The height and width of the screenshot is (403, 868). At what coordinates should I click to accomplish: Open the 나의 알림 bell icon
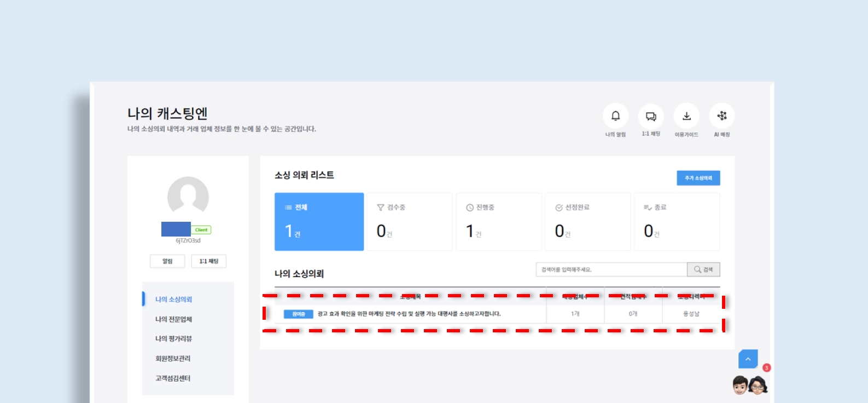click(x=615, y=116)
